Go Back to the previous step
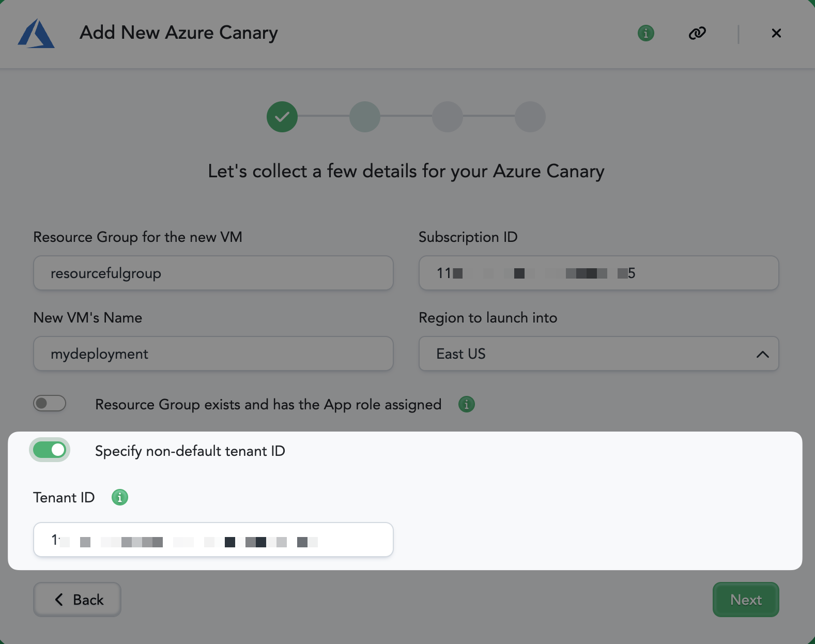The width and height of the screenshot is (815, 644). (78, 600)
